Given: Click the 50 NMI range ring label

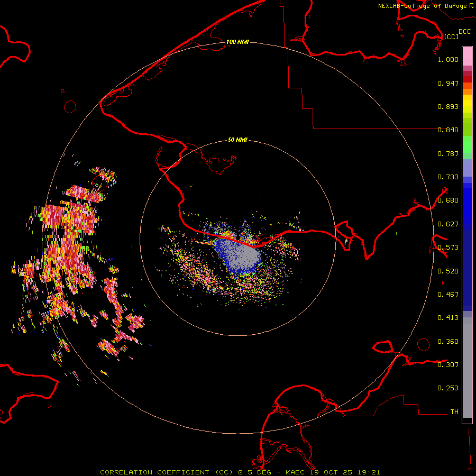Looking at the screenshot, I should 237,140.
